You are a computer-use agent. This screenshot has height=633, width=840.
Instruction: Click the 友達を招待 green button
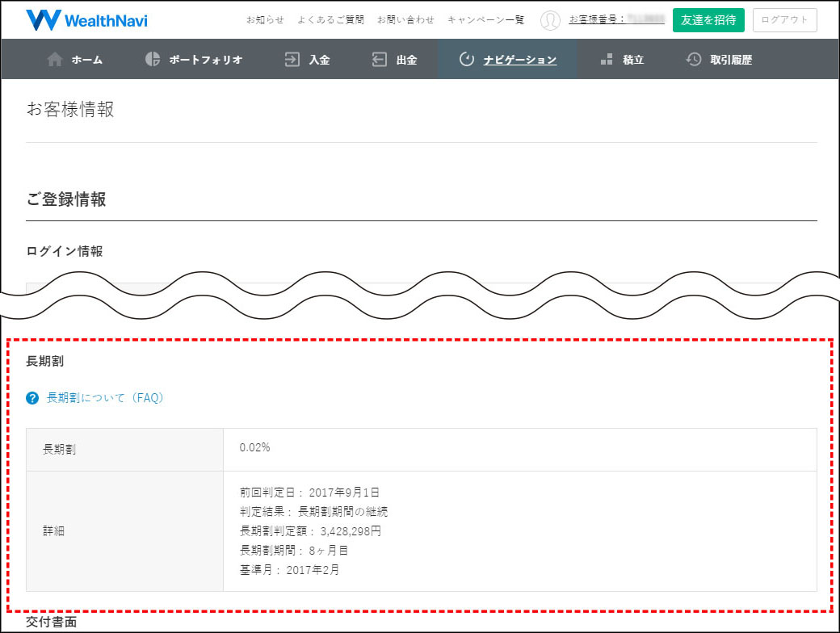[x=708, y=21]
